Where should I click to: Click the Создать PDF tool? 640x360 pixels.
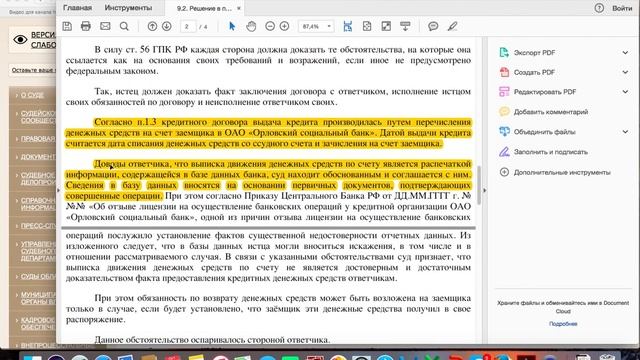534,72
